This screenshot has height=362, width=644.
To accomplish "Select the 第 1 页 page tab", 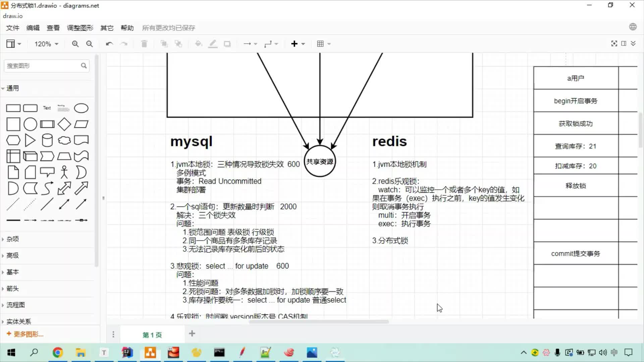I will 152,335.
